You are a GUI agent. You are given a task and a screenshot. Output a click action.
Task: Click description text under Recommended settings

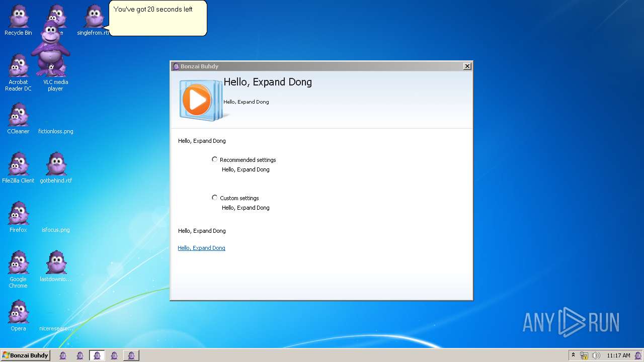[246, 169]
